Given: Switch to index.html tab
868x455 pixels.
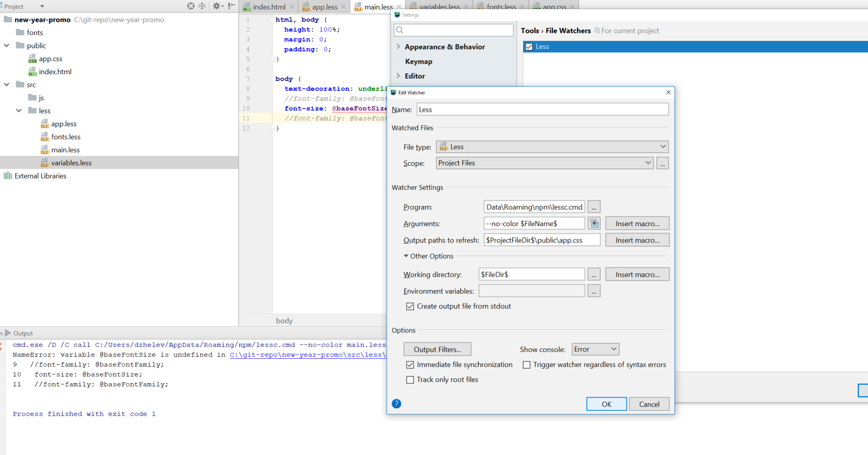Looking at the screenshot, I should point(269,7).
